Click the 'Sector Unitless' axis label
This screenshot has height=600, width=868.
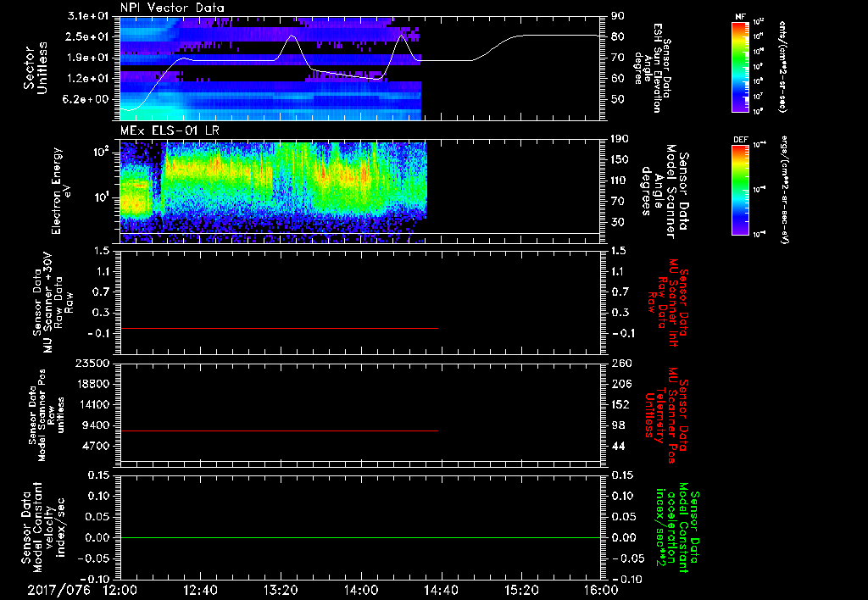click(36, 69)
